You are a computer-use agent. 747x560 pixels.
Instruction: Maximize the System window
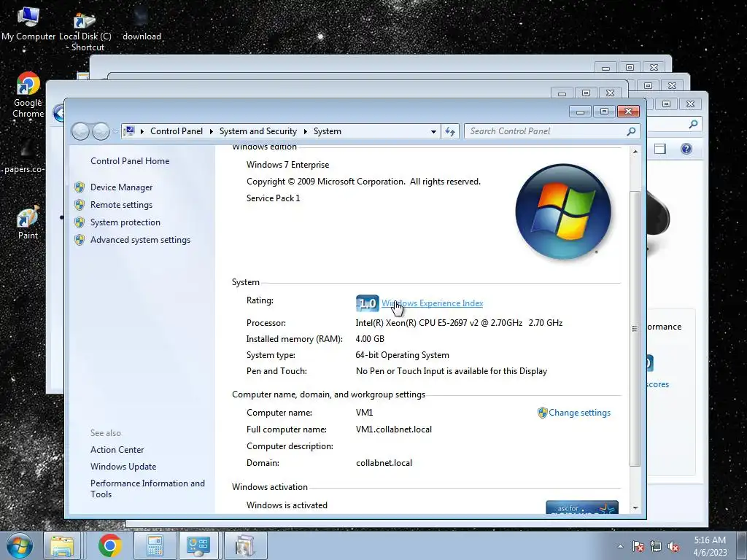pos(604,112)
